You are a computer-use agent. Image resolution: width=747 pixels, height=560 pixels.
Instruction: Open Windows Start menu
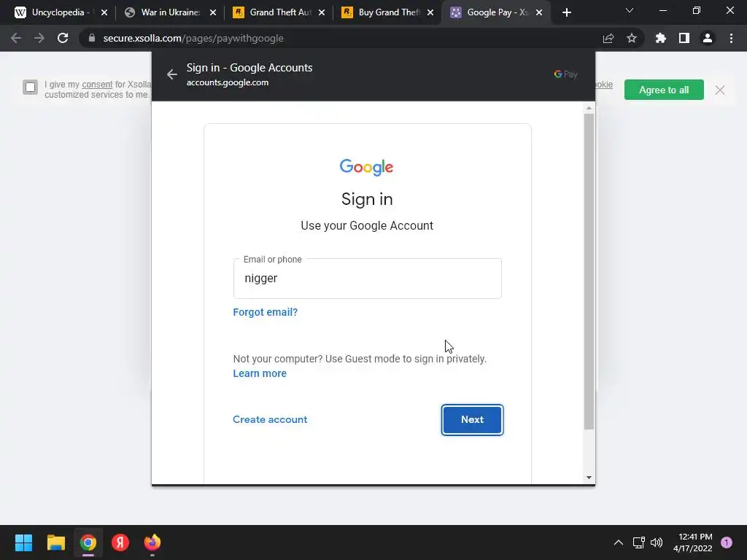tap(23, 542)
